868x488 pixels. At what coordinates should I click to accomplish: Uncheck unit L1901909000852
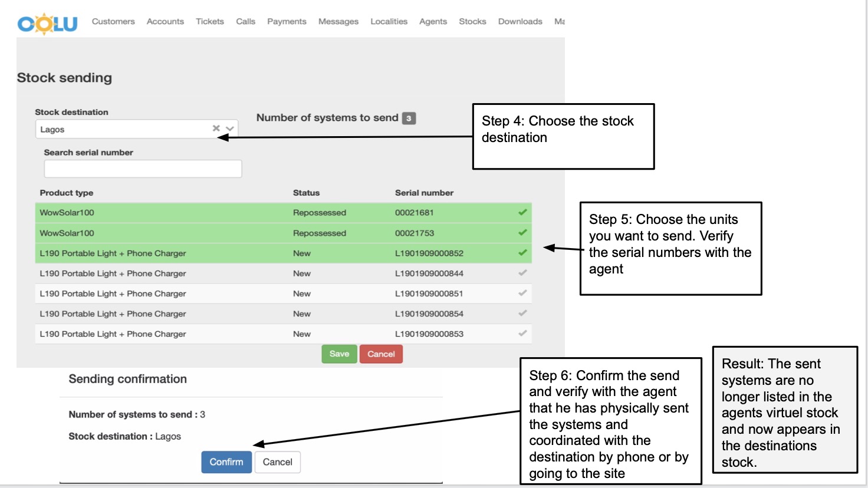pyautogui.click(x=522, y=253)
